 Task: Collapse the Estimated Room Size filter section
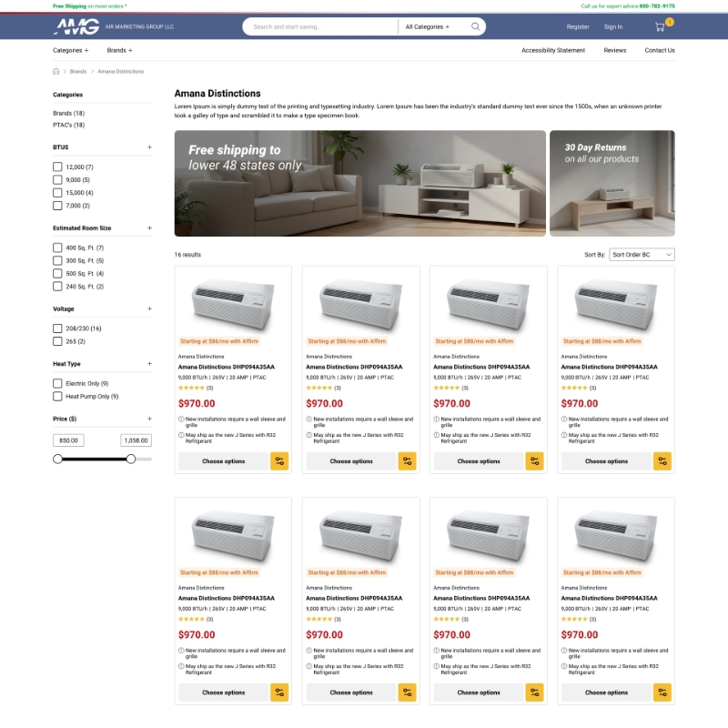[150, 228]
